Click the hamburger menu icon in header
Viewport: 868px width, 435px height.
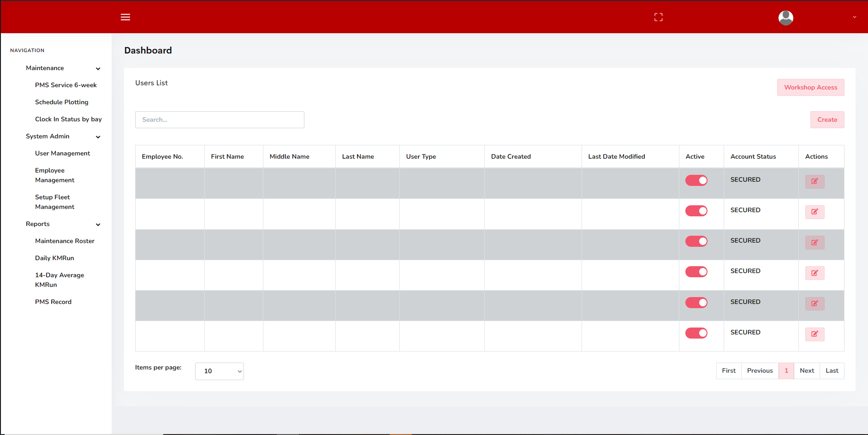(125, 17)
